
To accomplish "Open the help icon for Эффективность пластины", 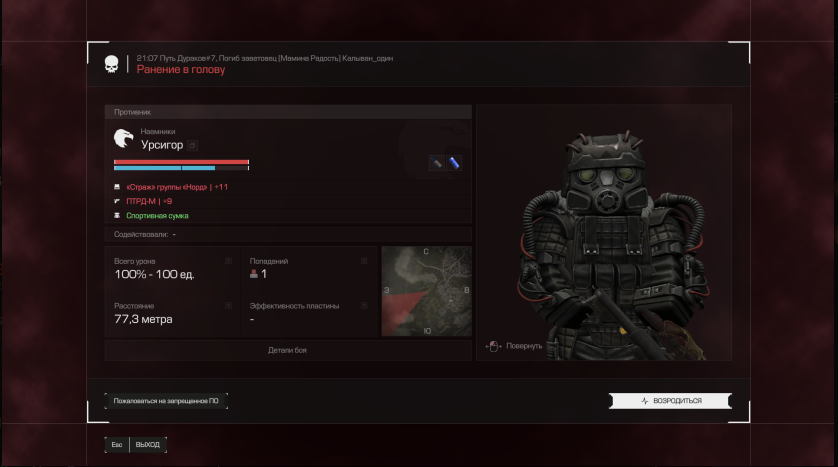I will point(364,306).
